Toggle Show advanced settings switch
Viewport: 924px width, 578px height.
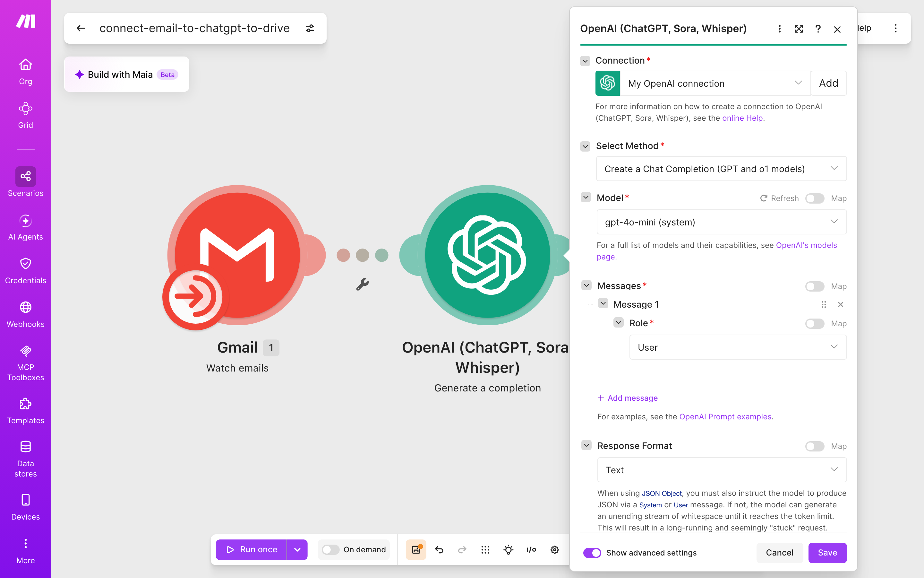coord(592,553)
